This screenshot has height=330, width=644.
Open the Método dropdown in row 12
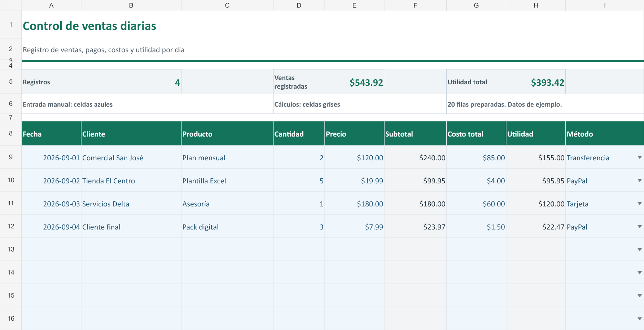tap(639, 227)
